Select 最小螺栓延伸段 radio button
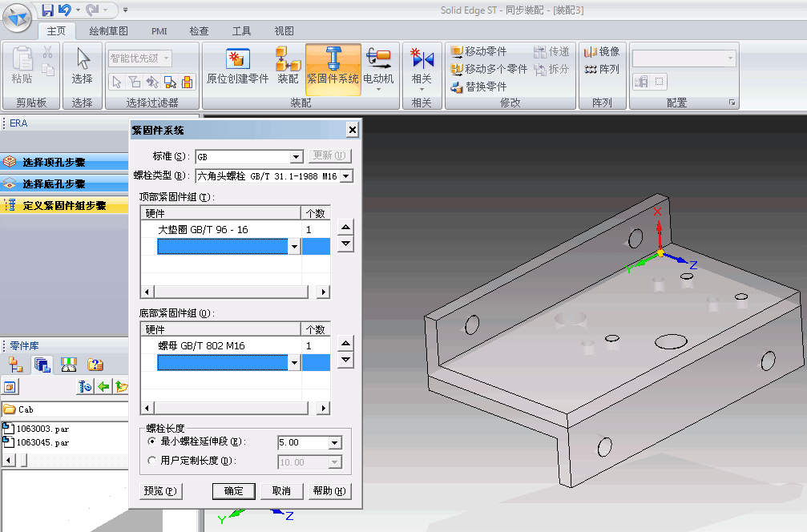Screen dimensions: 807x532 [x=151, y=441]
